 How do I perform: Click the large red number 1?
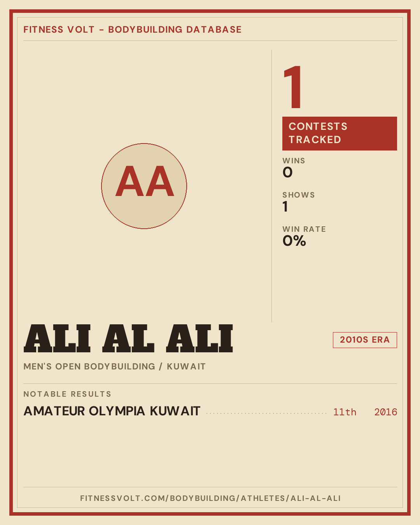coord(292,87)
